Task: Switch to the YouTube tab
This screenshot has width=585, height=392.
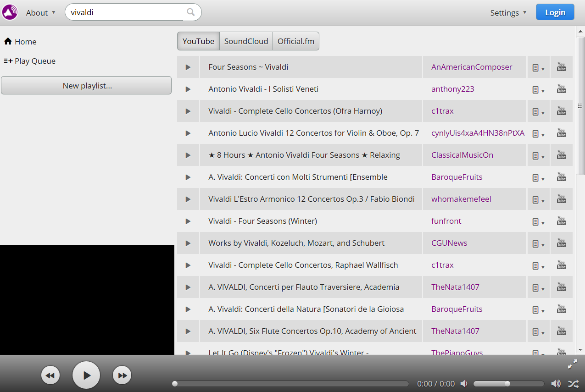Action: click(x=198, y=41)
